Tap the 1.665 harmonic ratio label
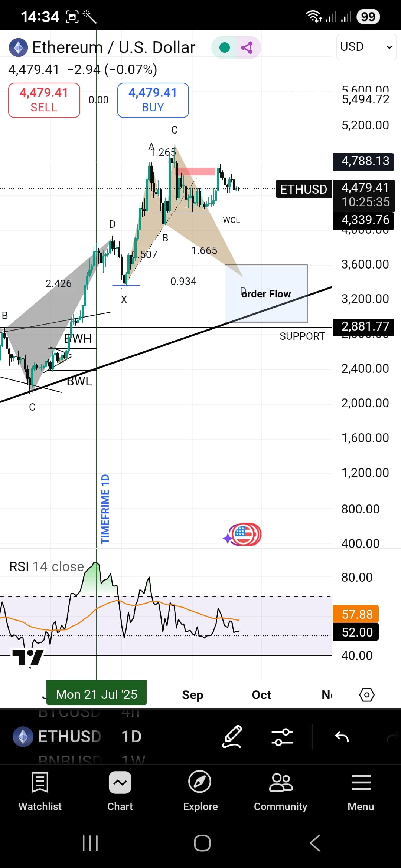Viewport: 401px width, 868px height. tap(204, 251)
